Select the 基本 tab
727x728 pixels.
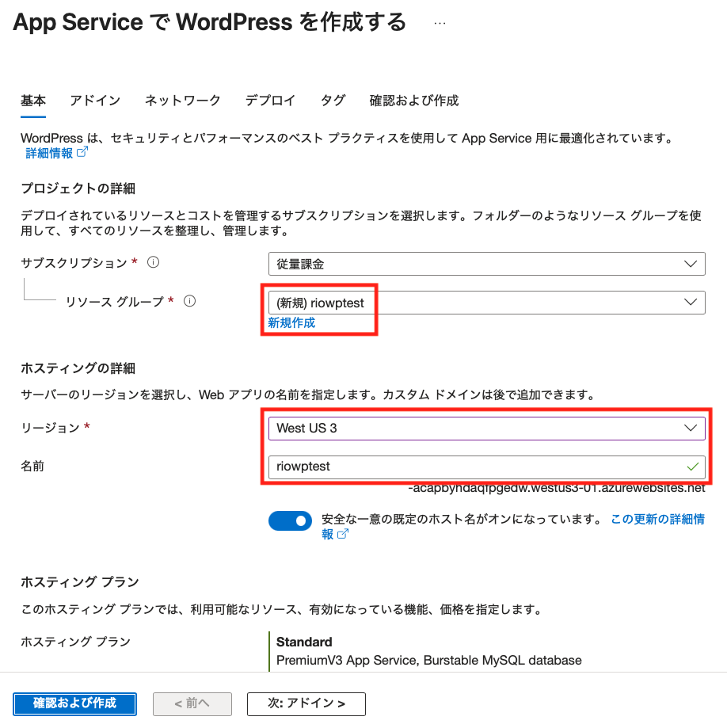point(33,101)
